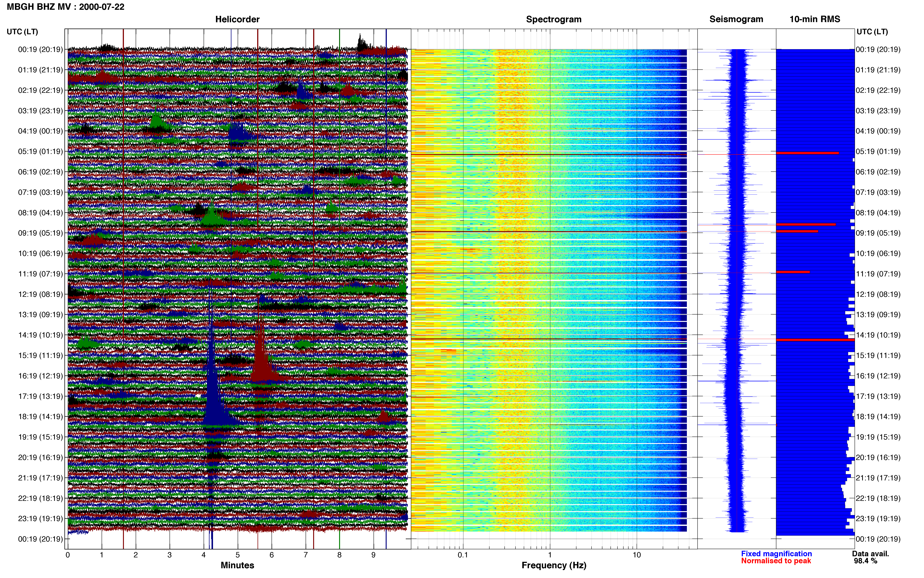924x578 pixels.
Task: Click minute tick 3 on helicorder axis
Action: [170, 555]
